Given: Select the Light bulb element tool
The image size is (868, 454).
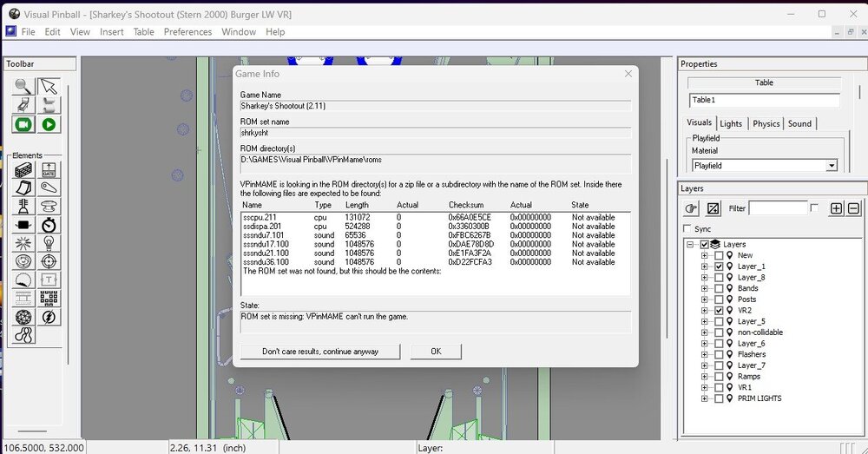Looking at the screenshot, I should tap(49, 243).
